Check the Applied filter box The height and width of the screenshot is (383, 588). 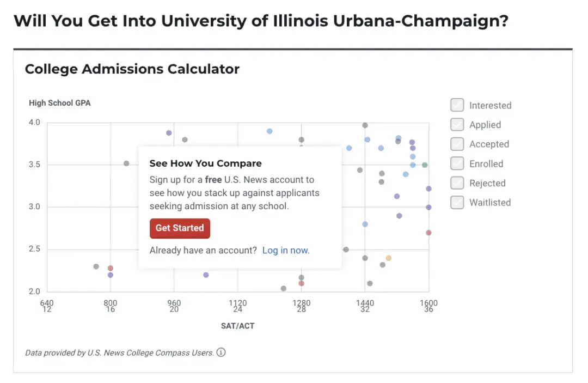point(457,125)
